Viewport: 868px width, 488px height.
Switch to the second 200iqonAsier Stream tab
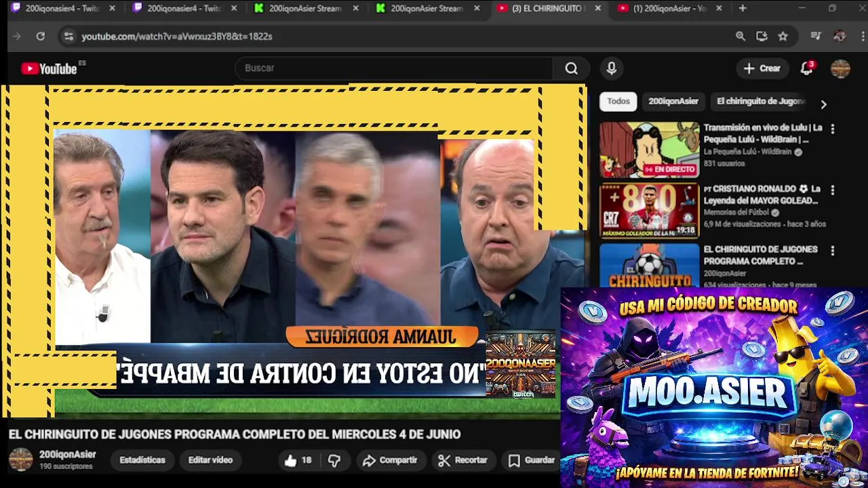point(427,9)
